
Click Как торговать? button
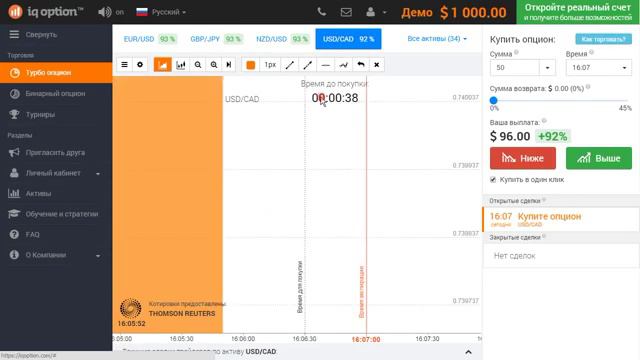(x=603, y=39)
